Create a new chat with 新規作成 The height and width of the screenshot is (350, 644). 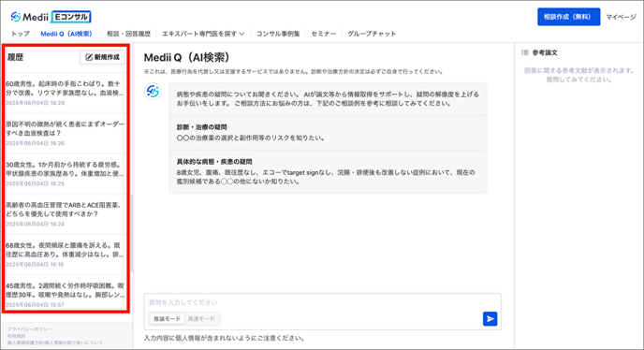[x=103, y=57]
